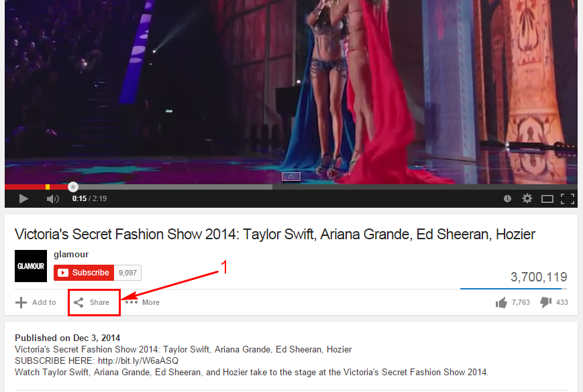Open the GLAMOUR channel avatar

click(x=31, y=266)
